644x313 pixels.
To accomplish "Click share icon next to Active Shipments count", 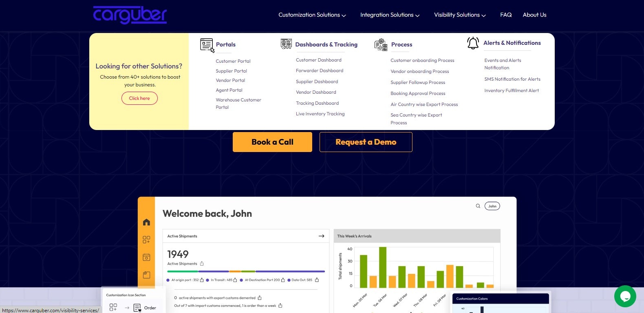I will [202, 264].
